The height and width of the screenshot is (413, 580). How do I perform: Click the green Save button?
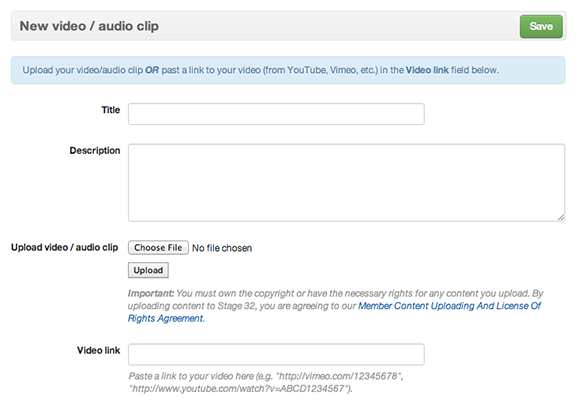pos(541,26)
